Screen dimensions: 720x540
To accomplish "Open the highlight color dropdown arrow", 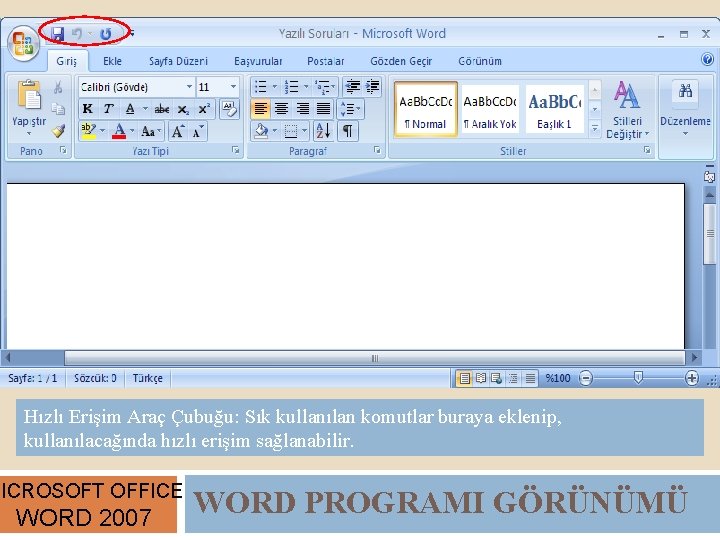I will 102,131.
